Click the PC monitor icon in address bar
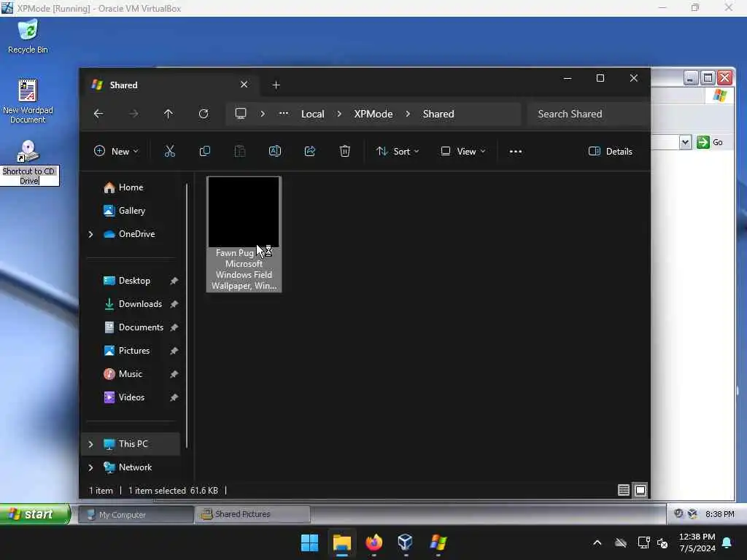The height and width of the screenshot is (560, 747). point(241,114)
